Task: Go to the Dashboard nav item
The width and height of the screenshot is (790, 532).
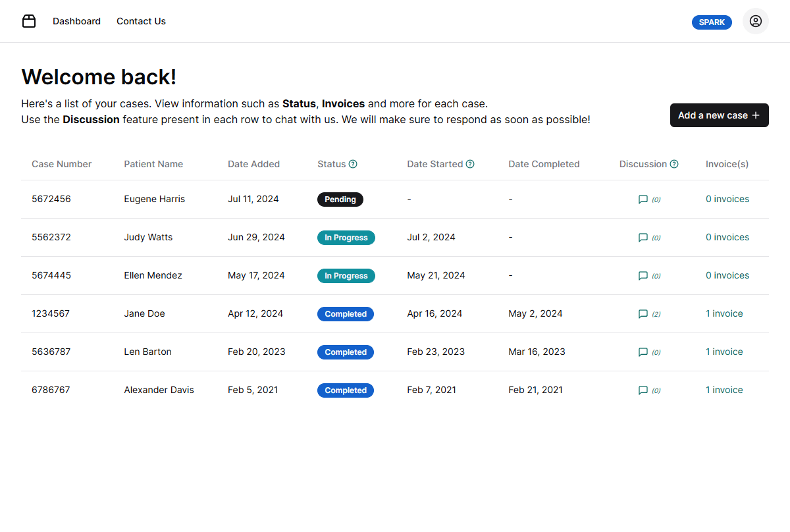Action: 76,21
